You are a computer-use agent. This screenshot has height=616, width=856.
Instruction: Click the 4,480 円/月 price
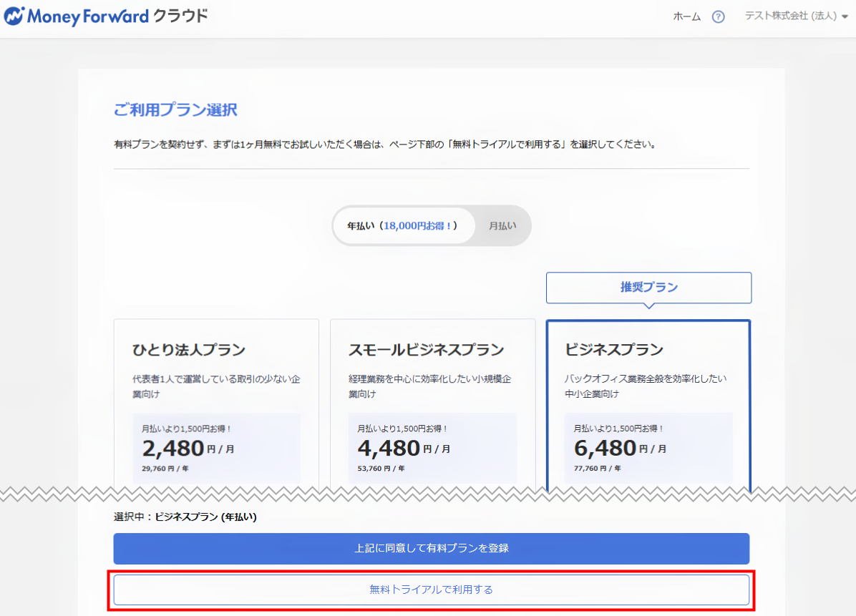pos(404,449)
